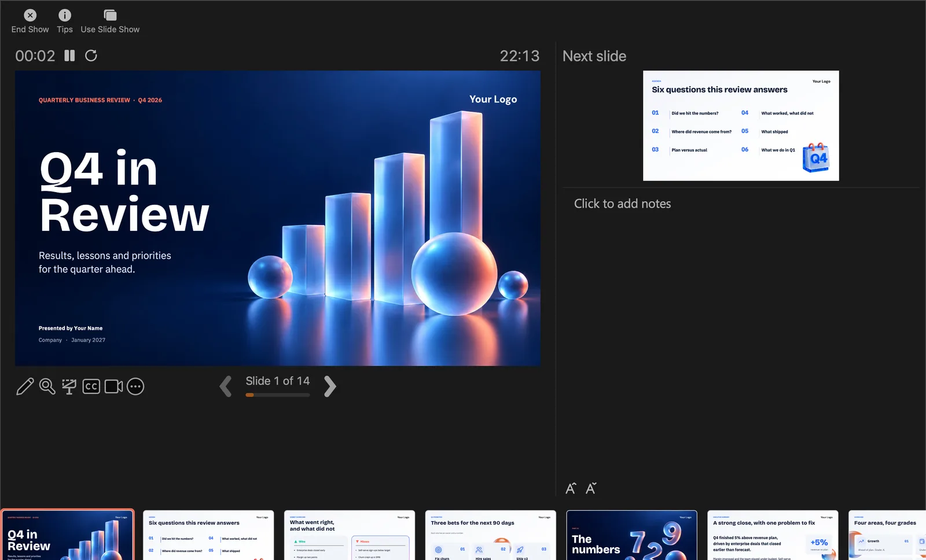Open the zoom into slide tool
Viewport: 926px width, 560px height.
click(47, 386)
